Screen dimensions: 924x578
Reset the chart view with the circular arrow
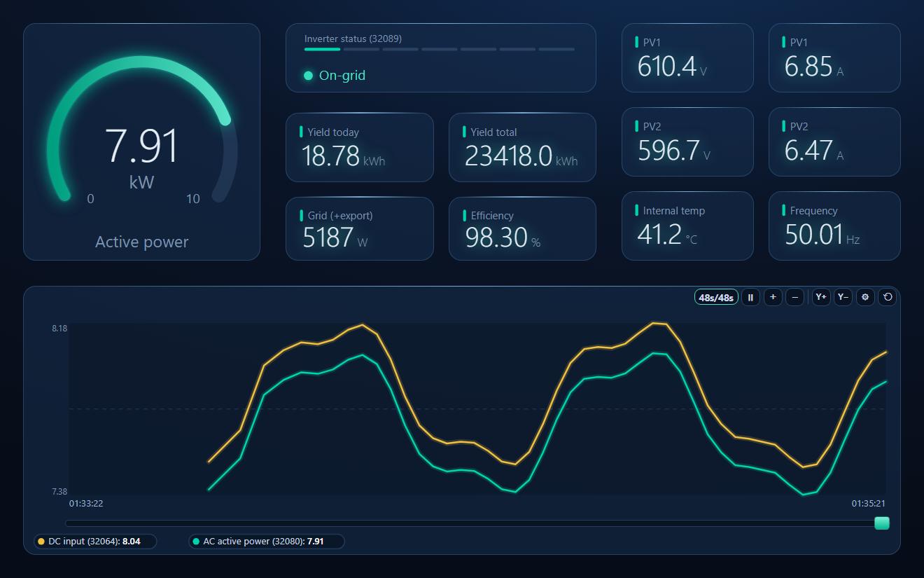pyautogui.click(x=888, y=297)
